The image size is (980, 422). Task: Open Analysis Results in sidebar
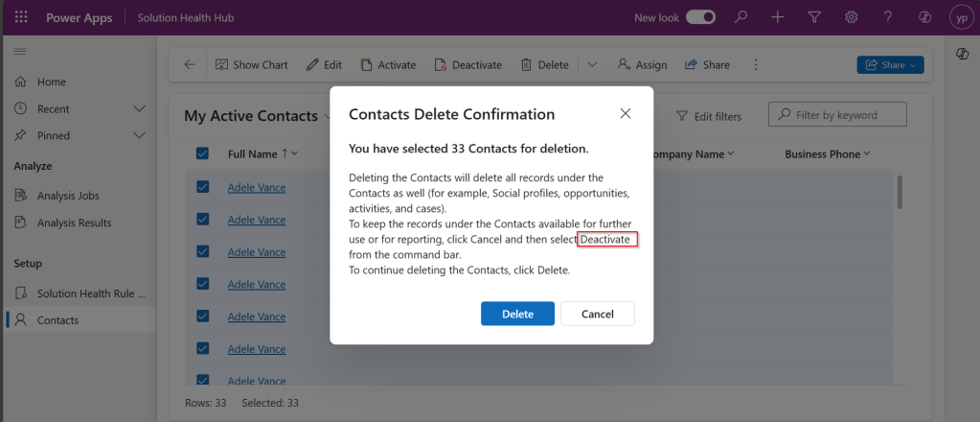(74, 223)
